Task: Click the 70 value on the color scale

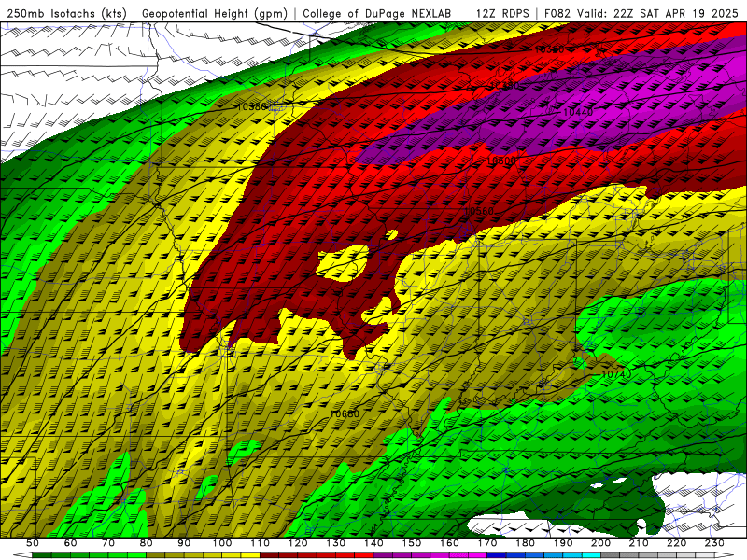Action: [108, 543]
